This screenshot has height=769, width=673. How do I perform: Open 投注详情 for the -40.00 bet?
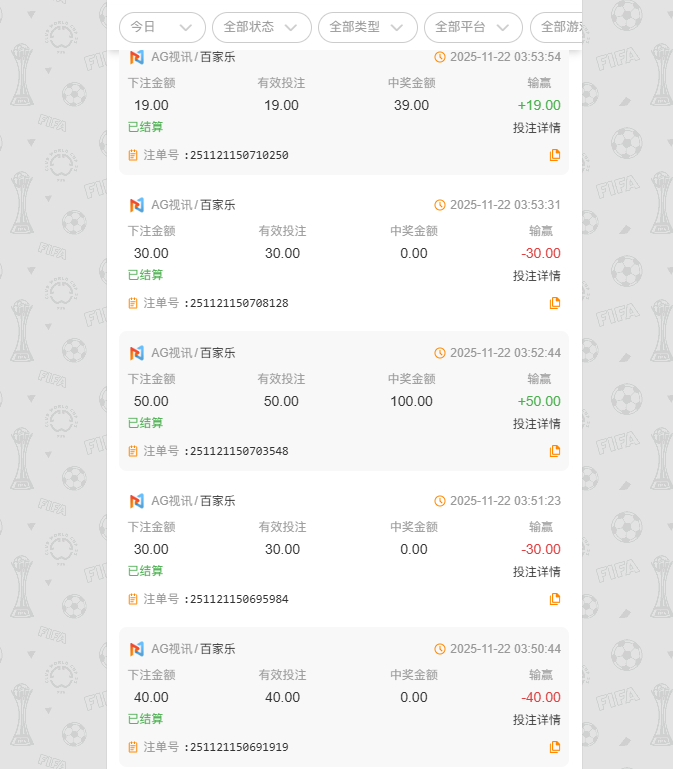537,720
